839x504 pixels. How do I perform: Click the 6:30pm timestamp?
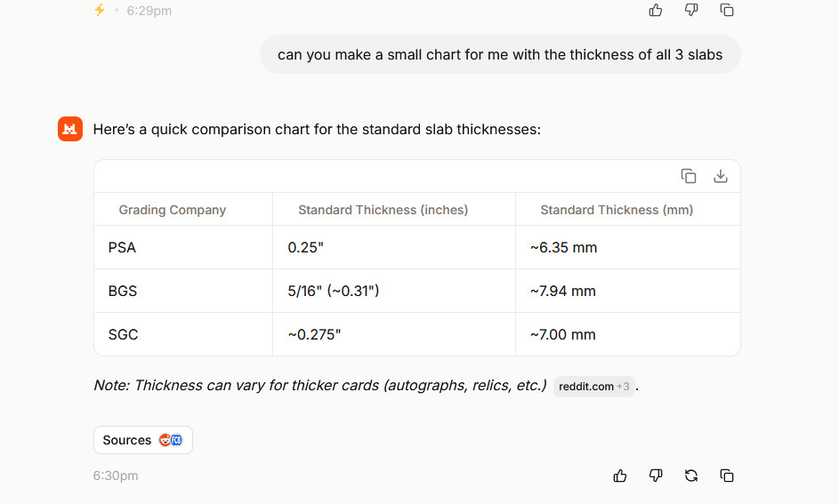(116, 476)
